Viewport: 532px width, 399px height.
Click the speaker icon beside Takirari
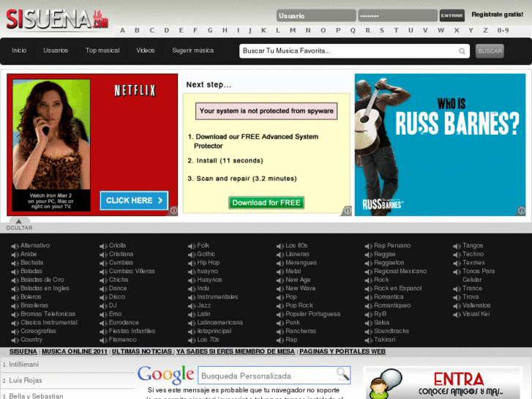tap(369, 340)
